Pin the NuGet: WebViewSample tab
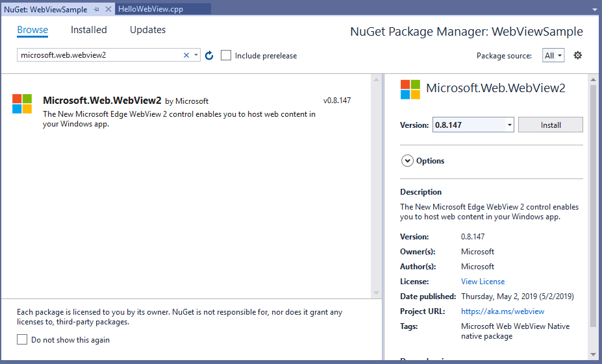 click(97, 10)
